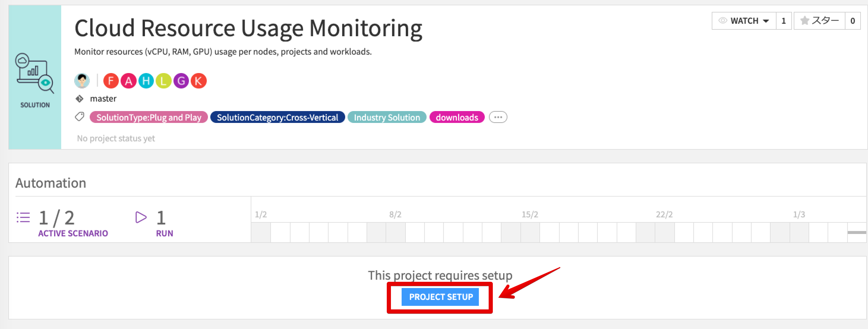Select the downloads tag

pos(457,117)
